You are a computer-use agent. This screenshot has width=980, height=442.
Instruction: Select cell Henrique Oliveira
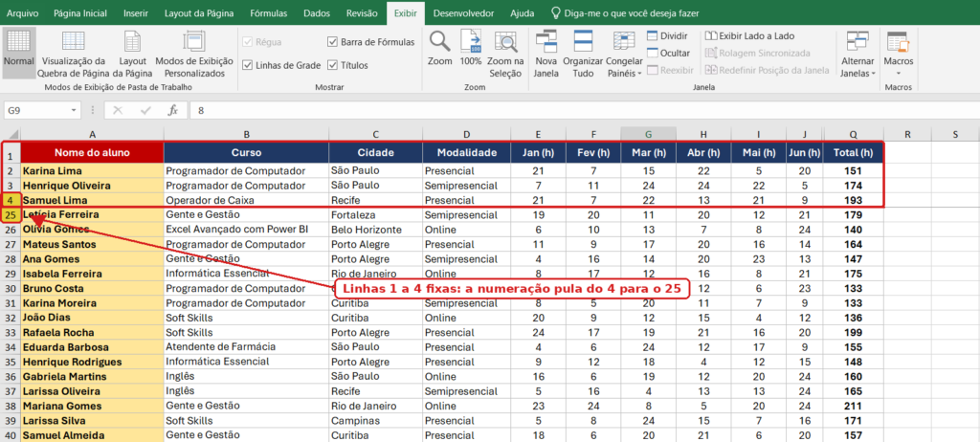tap(93, 186)
